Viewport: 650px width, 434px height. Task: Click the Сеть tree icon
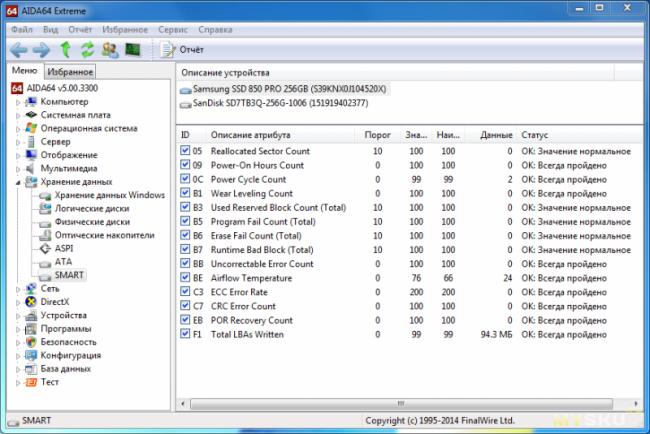point(31,289)
